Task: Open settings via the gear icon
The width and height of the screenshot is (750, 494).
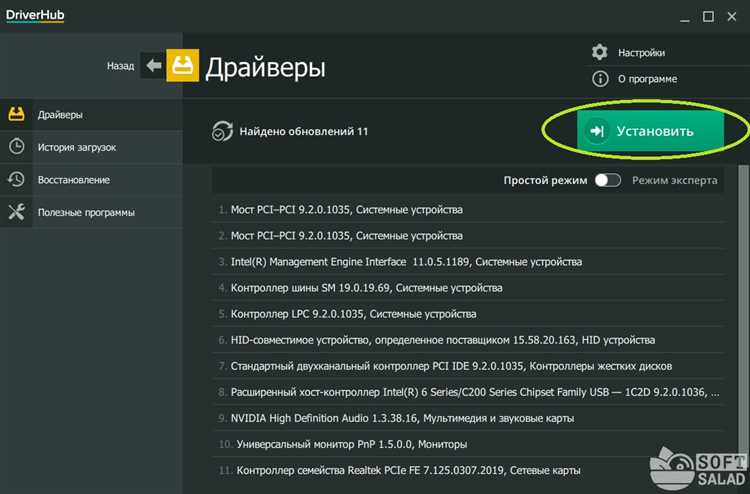Action: [599, 52]
